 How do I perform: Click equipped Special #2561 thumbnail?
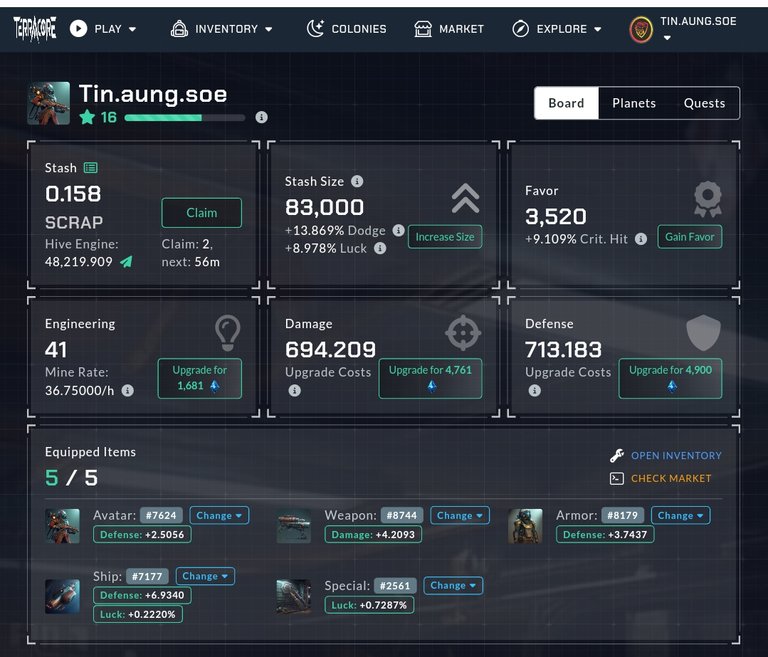pos(293,596)
